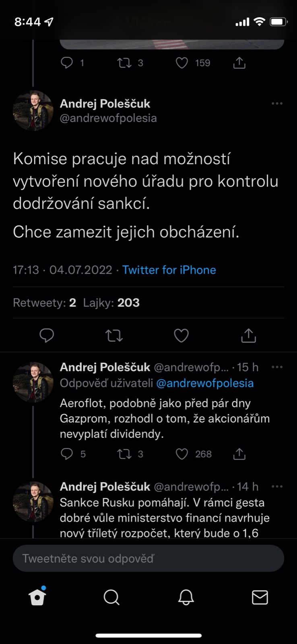The width and height of the screenshot is (297, 644).
Task: Share the top tweet with 159 likes
Action: [239, 63]
